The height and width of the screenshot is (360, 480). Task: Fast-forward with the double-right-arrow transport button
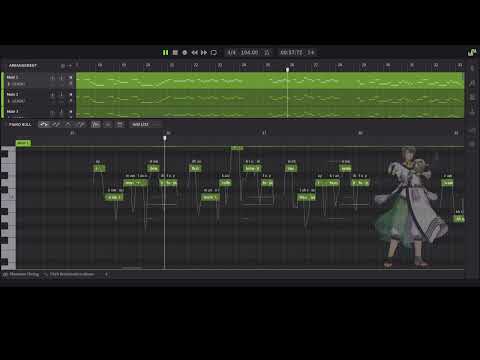tap(204, 53)
